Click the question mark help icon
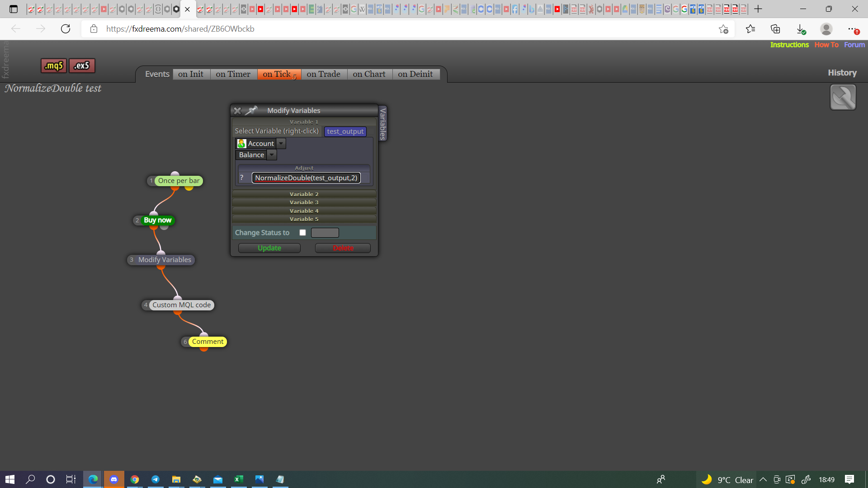868x488 pixels. point(242,178)
